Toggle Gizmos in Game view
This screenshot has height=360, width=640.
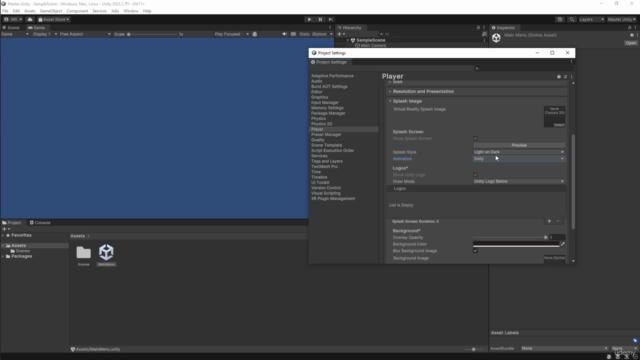coord(319,34)
